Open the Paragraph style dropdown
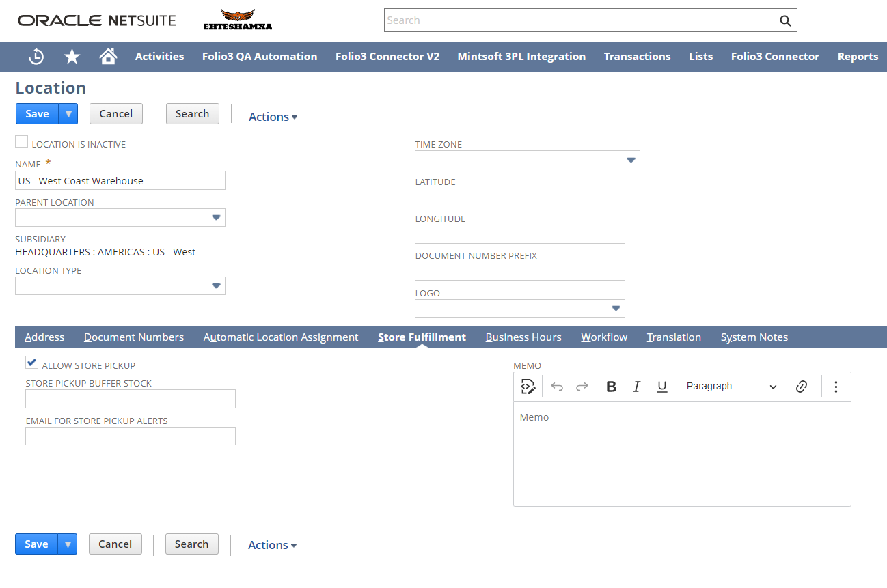 click(x=732, y=387)
